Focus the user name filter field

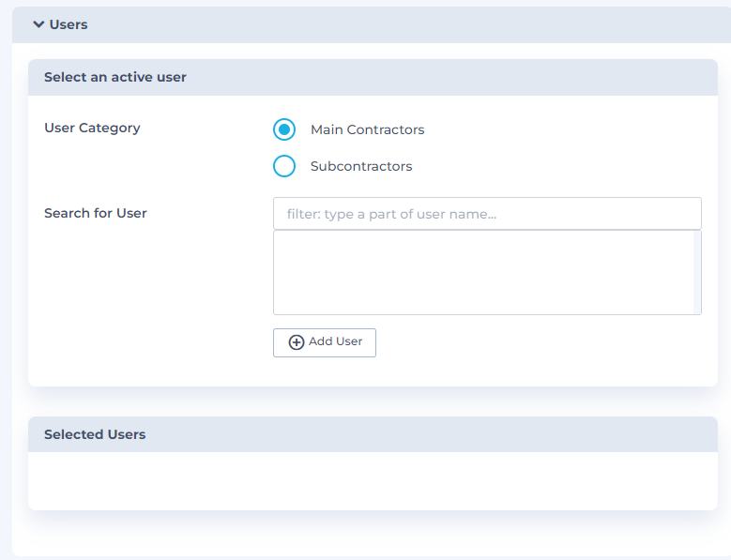pos(487,214)
